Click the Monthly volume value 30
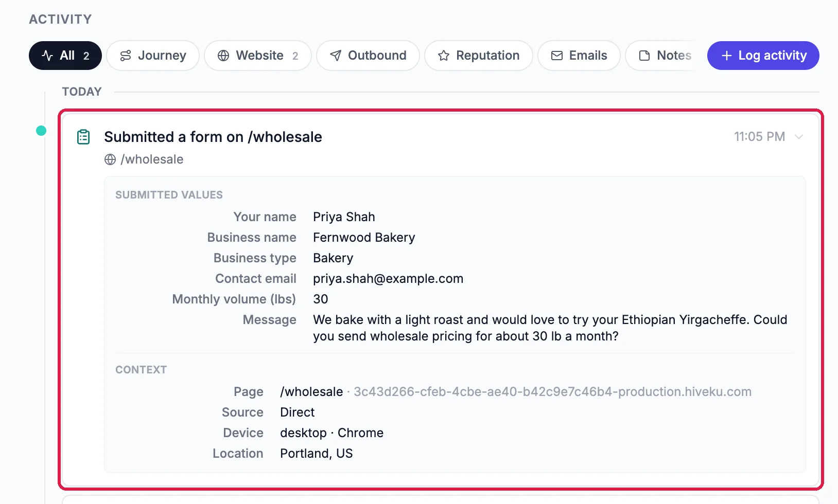 tap(320, 299)
